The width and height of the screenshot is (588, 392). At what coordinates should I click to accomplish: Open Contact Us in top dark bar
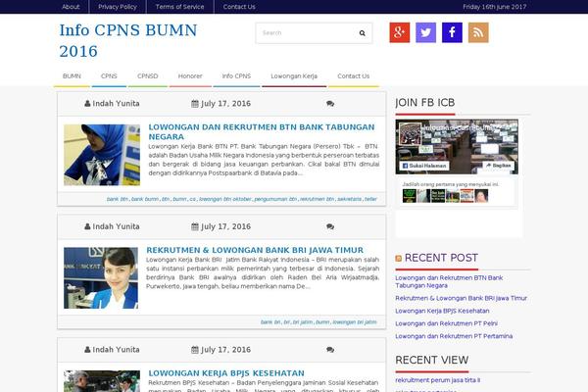pos(239,7)
